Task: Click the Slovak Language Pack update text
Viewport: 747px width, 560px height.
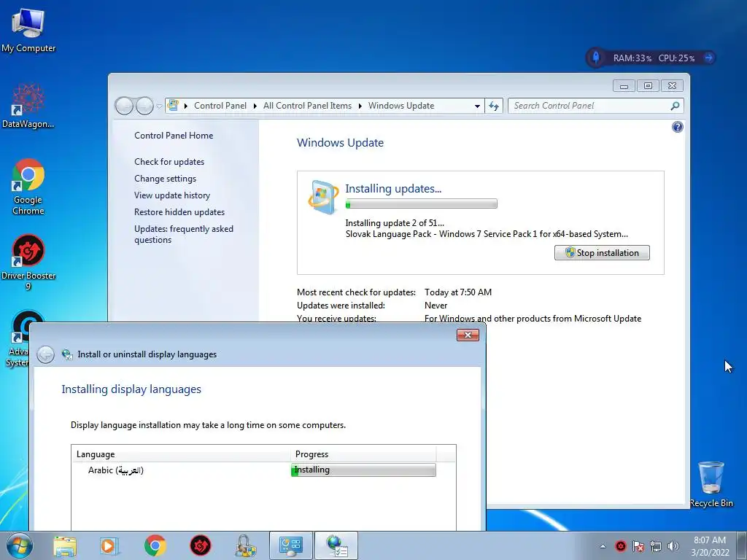Action: 487,234
